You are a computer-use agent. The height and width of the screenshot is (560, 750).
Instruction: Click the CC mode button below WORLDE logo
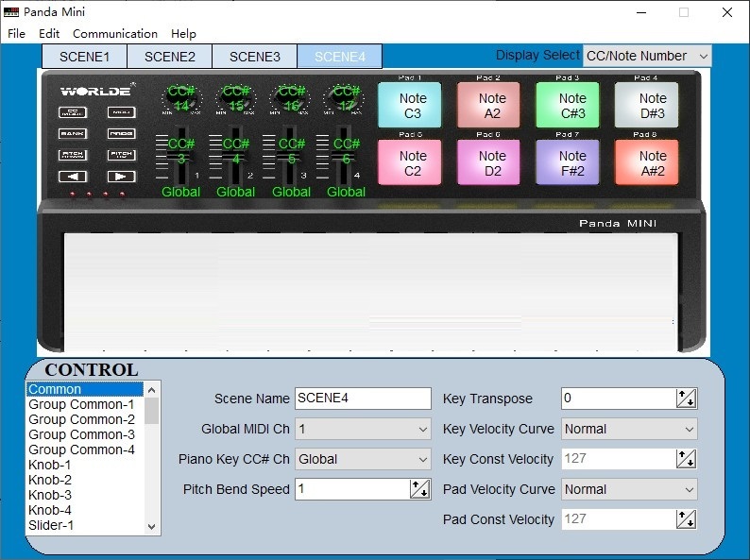coord(73,112)
